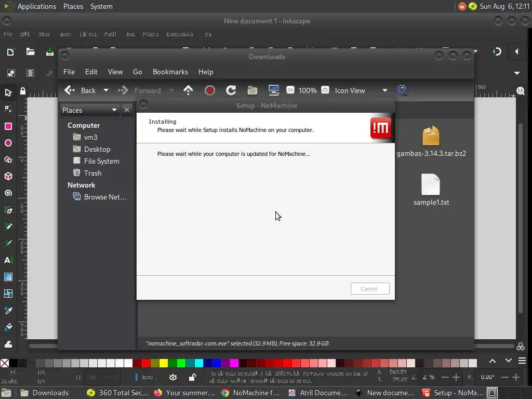Select gambas-3.14.3.tar.bz2 file
Image resolution: width=532 pixels, height=399 pixels.
[x=431, y=141]
